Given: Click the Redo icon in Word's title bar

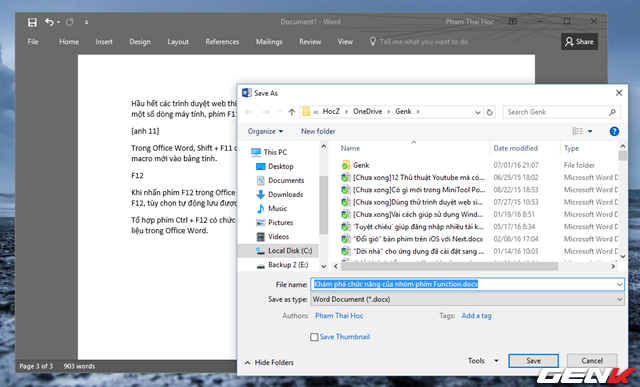Looking at the screenshot, I should click(70, 22).
